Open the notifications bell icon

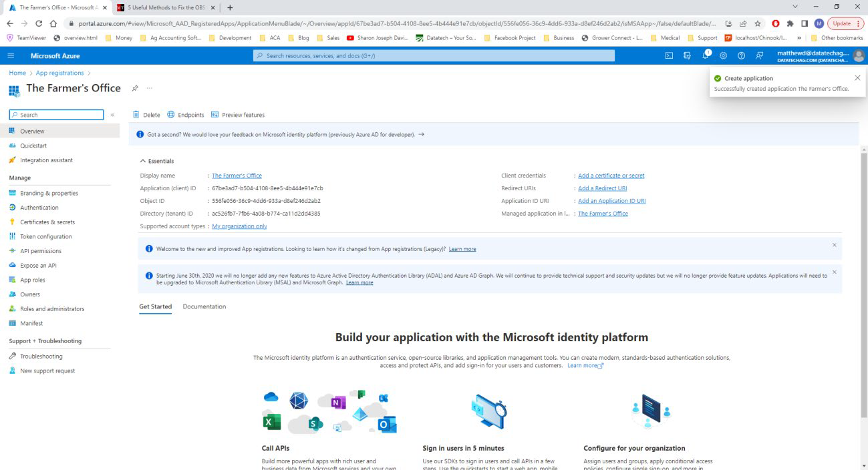705,55
